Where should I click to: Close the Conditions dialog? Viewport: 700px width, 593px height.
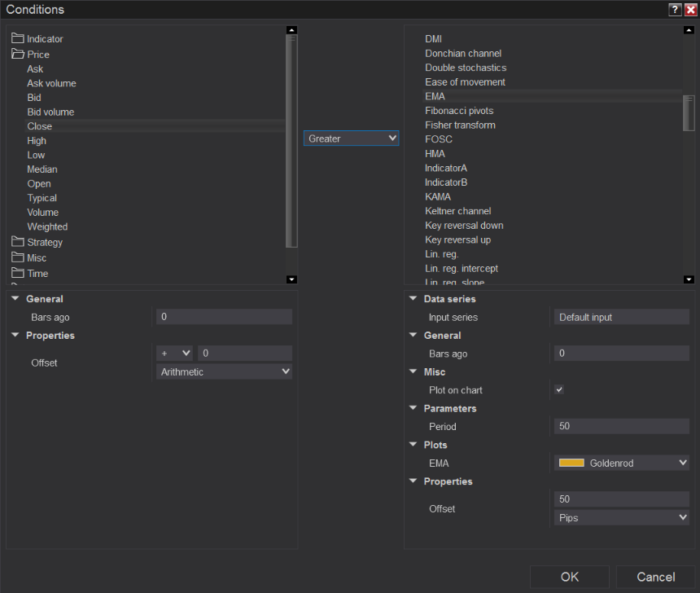click(690, 10)
